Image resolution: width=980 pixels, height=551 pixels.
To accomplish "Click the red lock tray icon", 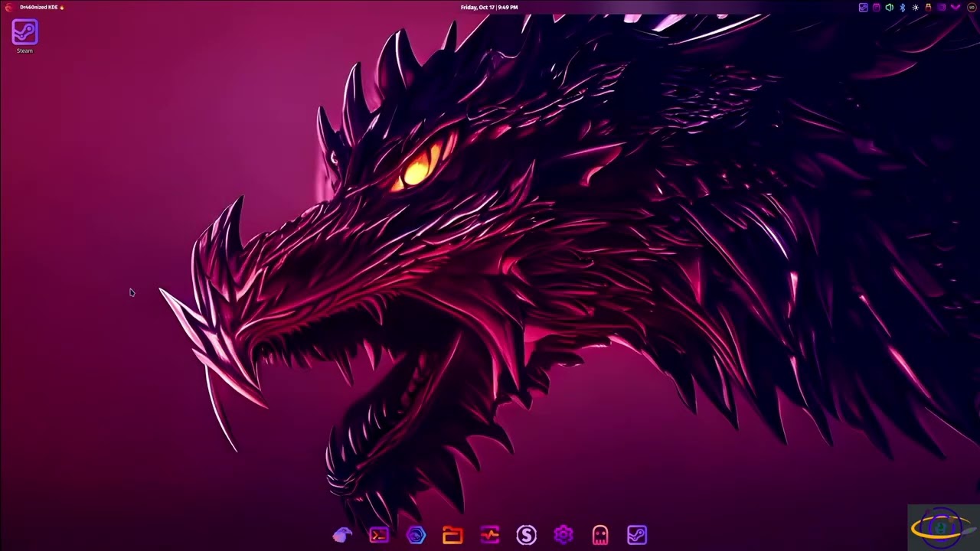I will pos(928,8).
